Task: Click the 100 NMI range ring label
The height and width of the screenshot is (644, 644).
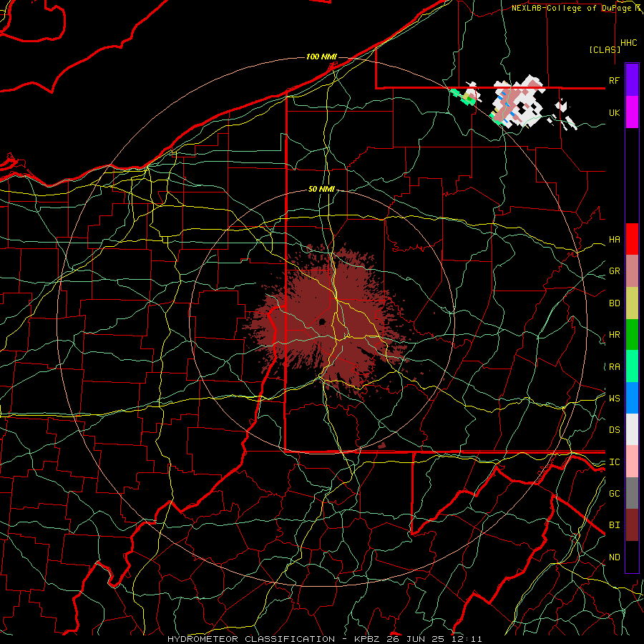Action: 321,57
